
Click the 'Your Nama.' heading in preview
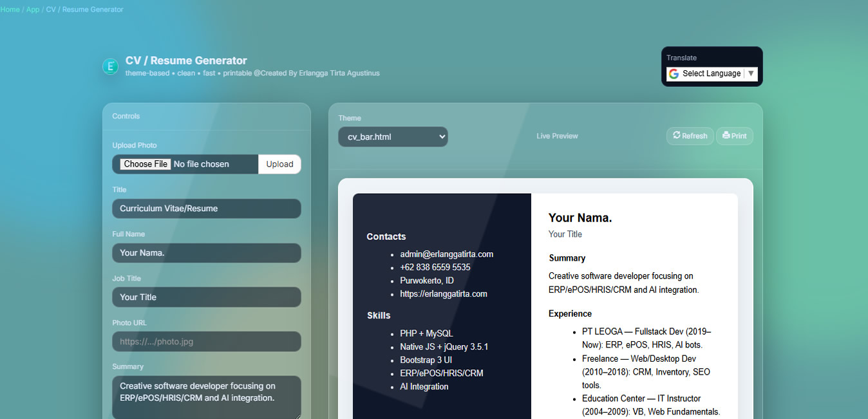tap(580, 218)
